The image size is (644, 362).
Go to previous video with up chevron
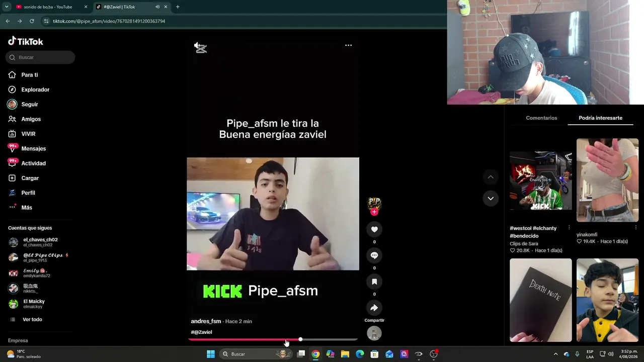pos(491,177)
